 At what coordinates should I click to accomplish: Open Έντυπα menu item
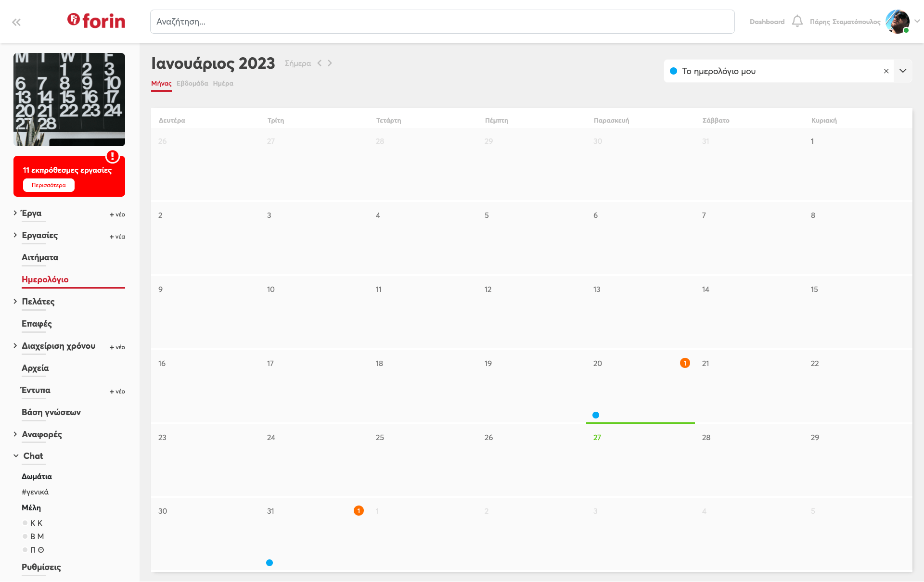(36, 390)
